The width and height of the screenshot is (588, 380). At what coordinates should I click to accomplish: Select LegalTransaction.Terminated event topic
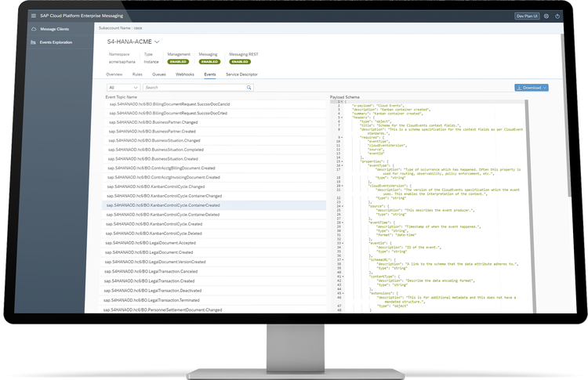(212, 300)
